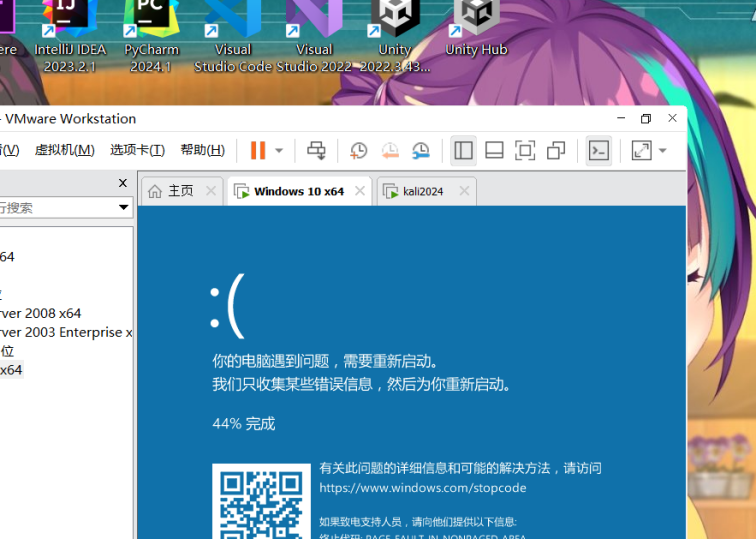Select the Server 2008 x64 entry in library

(40, 313)
